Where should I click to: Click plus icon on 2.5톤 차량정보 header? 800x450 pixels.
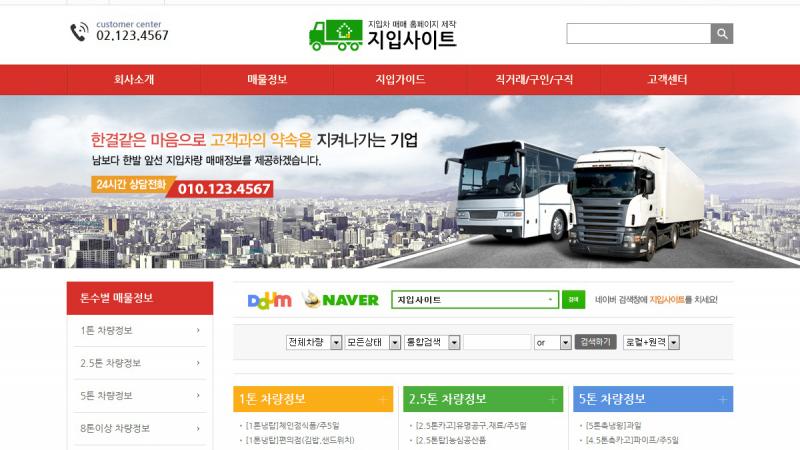(553, 399)
